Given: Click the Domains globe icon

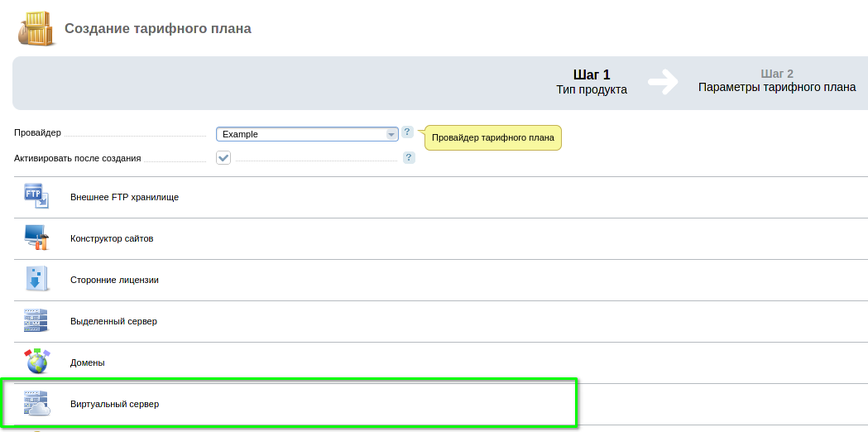Looking at the screenshot, I should click(x=36, y=362).
